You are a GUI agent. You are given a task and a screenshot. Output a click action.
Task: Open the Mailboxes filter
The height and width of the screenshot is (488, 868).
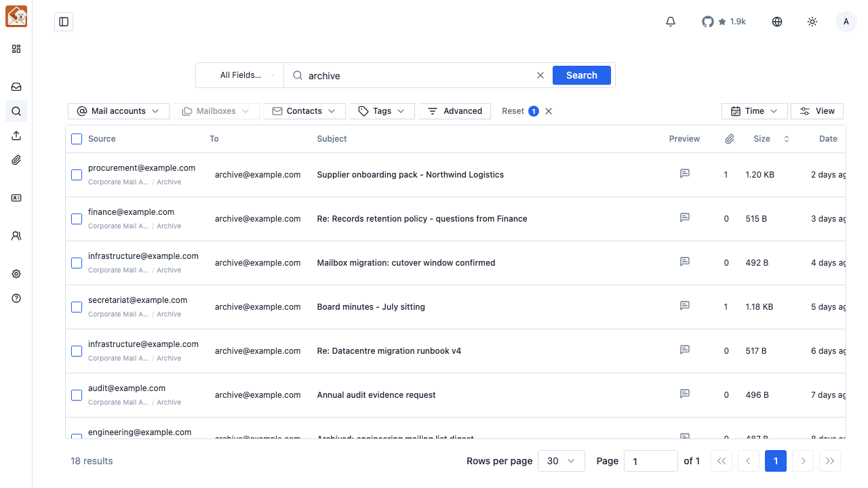point(216,111)
